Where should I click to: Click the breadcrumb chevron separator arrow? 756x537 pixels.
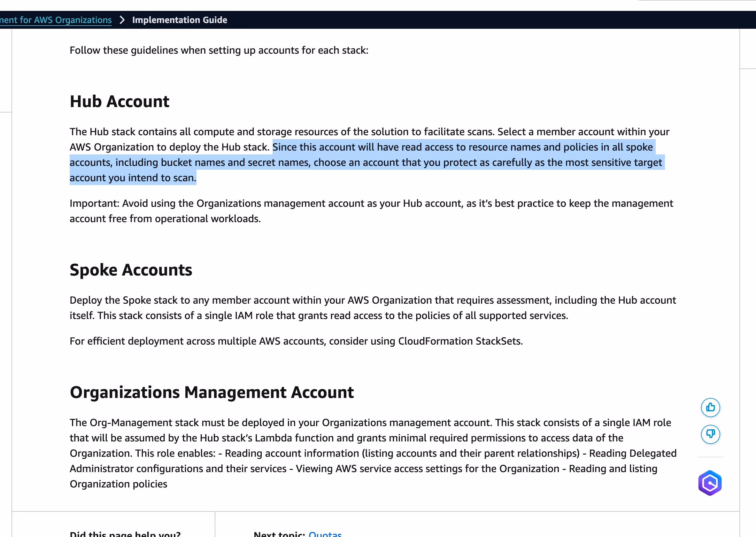tap(122, 20)
